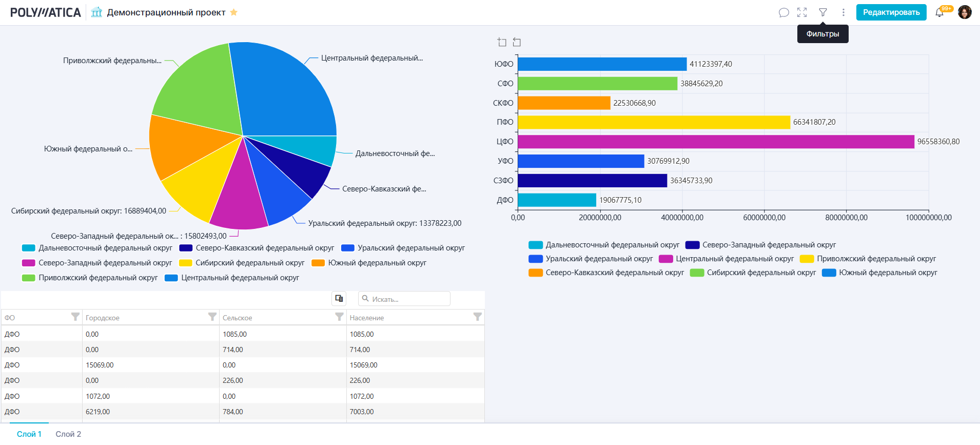Click the first drill icon above bar chart
The width and height of the screenshot is (980, 445).
(502, 42)
